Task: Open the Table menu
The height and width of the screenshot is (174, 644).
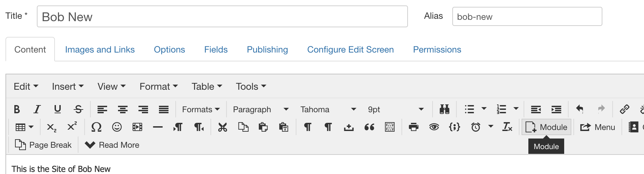Action: [207, 86]
